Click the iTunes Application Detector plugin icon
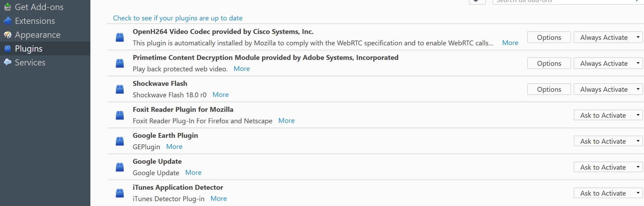This screenshot has width=644, height=206. tap(120, 193)
